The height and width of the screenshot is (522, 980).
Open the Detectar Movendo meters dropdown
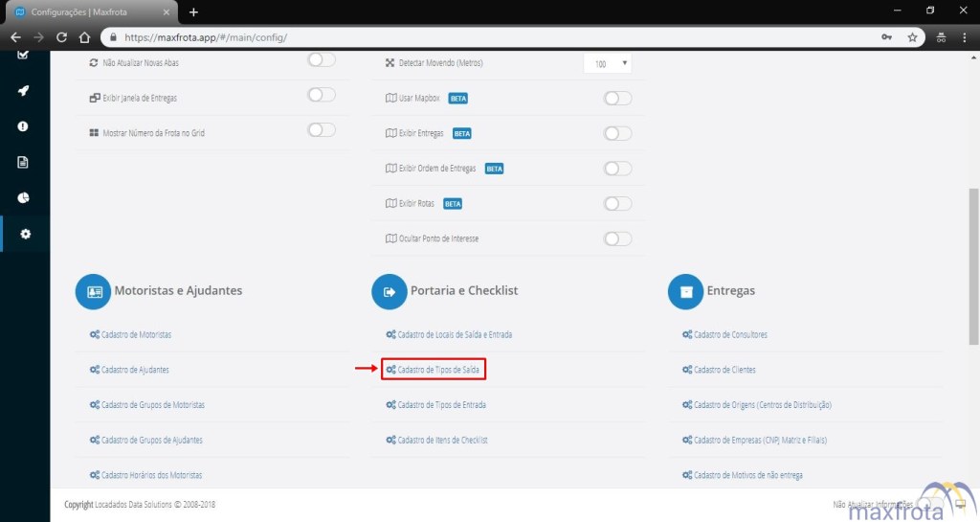(607, 63)
